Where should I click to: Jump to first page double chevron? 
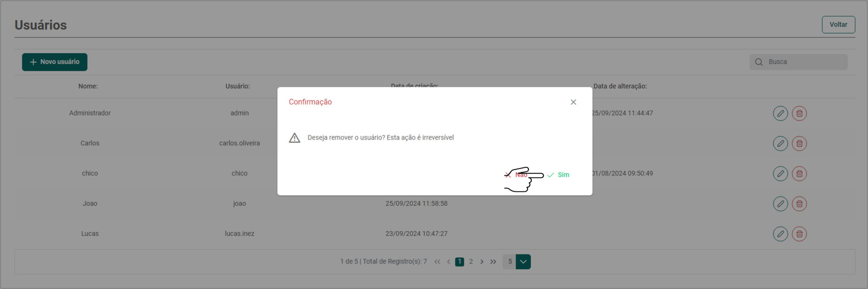437,262
